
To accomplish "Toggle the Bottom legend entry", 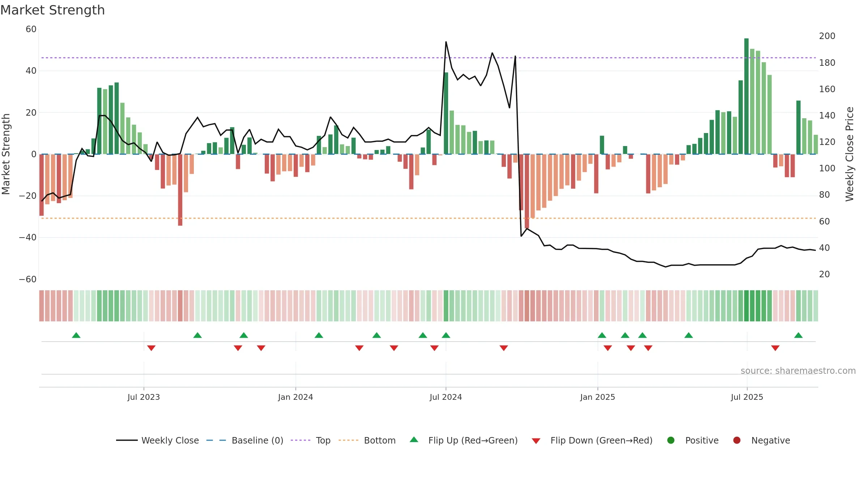I will tap(367, 440).
